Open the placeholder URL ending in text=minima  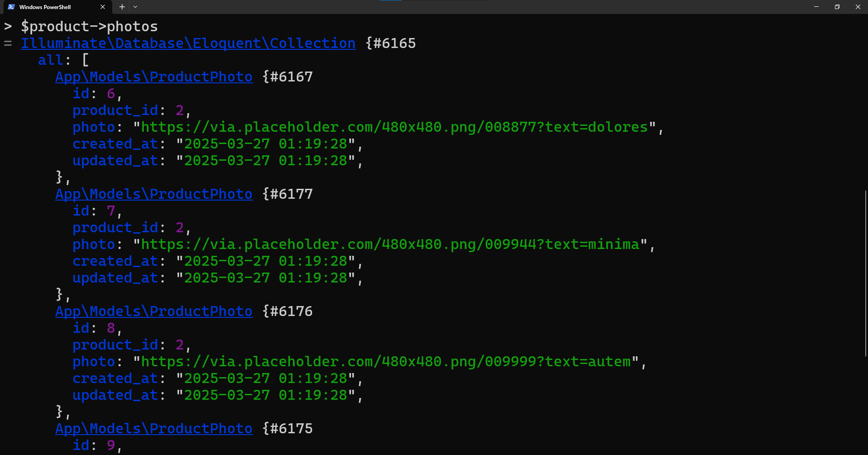390,244
